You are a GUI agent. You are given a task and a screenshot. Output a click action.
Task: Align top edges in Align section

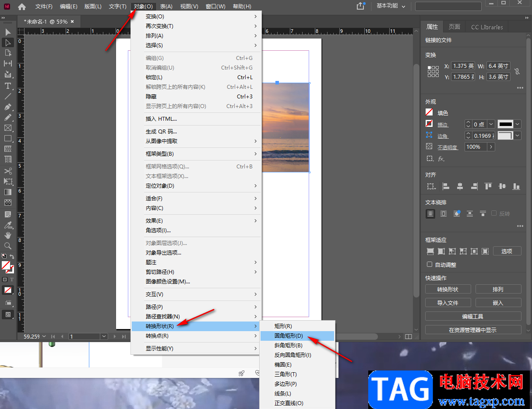488,186
